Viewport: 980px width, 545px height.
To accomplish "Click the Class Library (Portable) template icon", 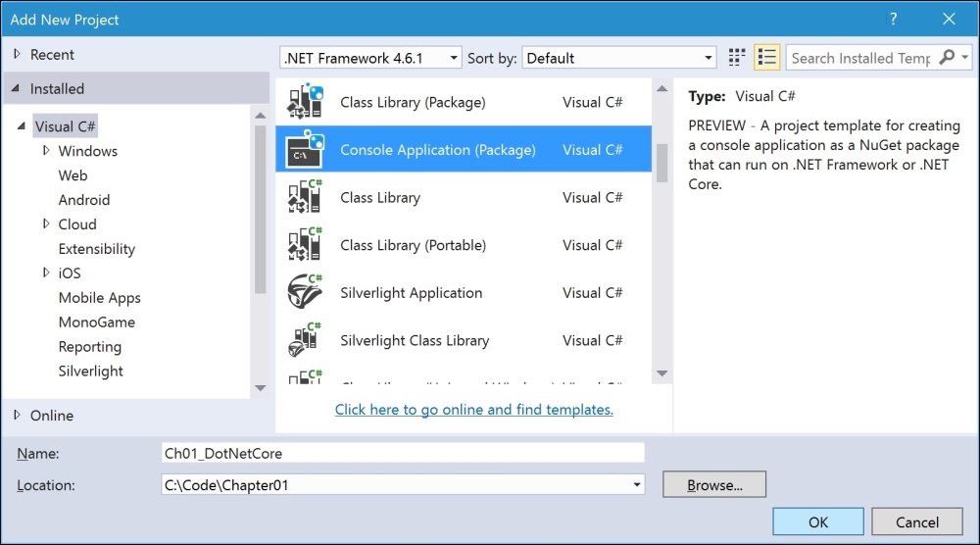I will point(305,244).
